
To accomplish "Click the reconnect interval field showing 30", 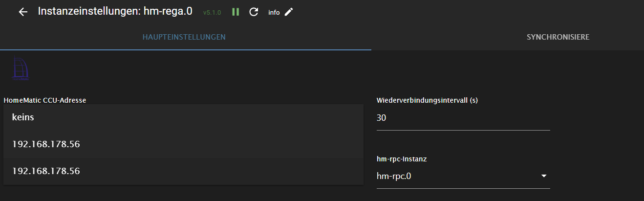I will (x=463, y=118).
